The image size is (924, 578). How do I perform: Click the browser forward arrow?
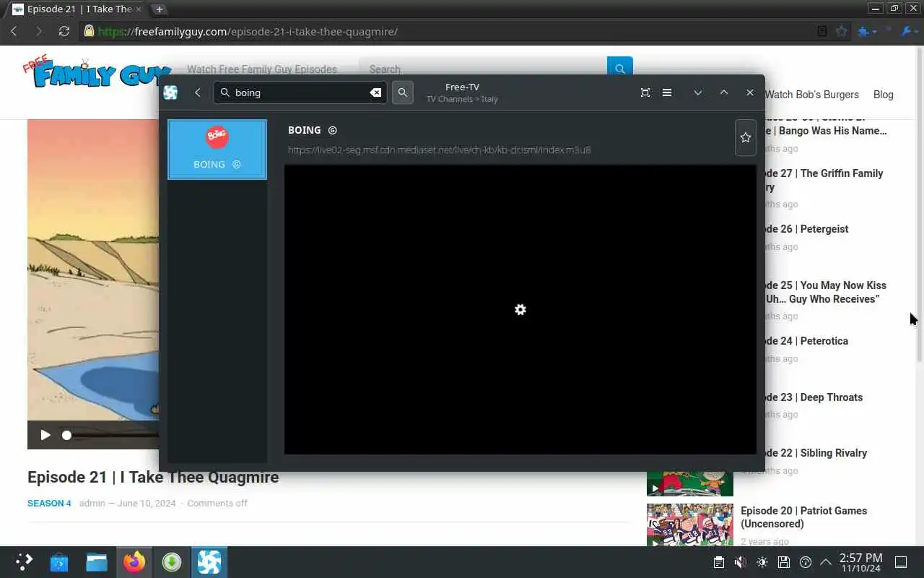(x=39, y=31)
